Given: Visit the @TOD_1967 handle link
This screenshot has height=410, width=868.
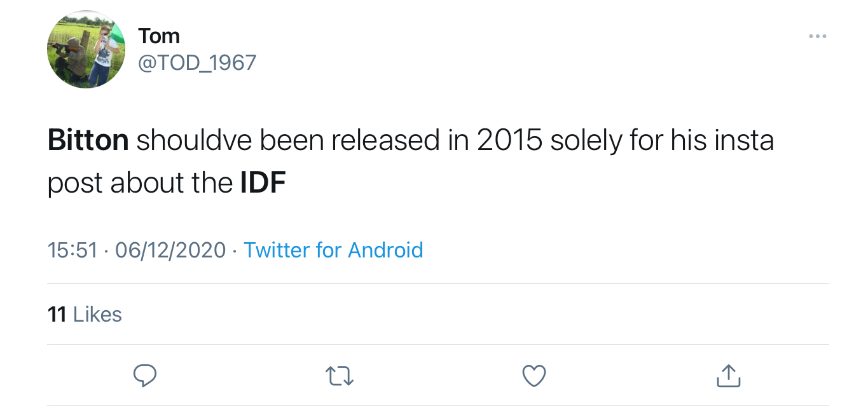Looking at the screenshot, I should (197, 62).
